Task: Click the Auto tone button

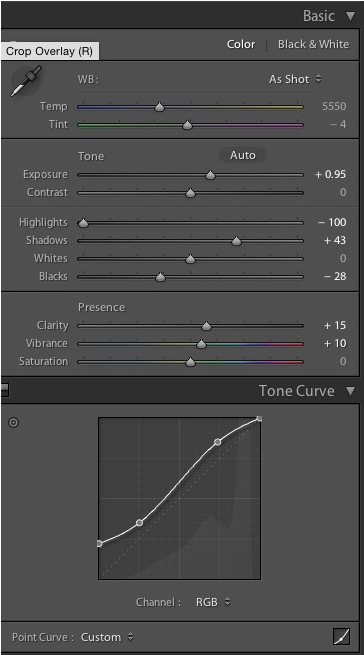Action: [243, 156]
